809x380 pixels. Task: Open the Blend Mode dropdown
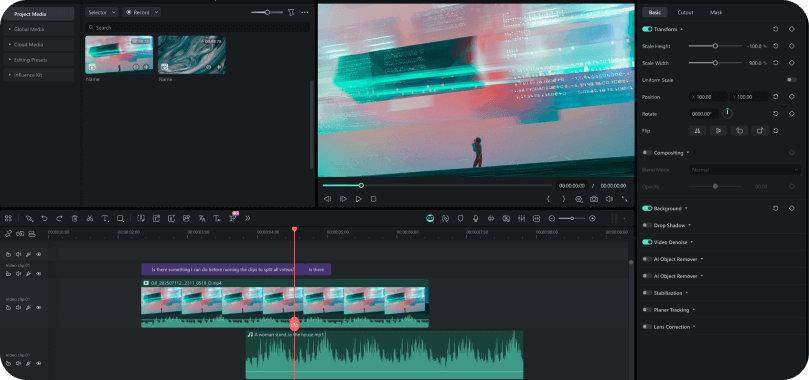tap(745, 170)
